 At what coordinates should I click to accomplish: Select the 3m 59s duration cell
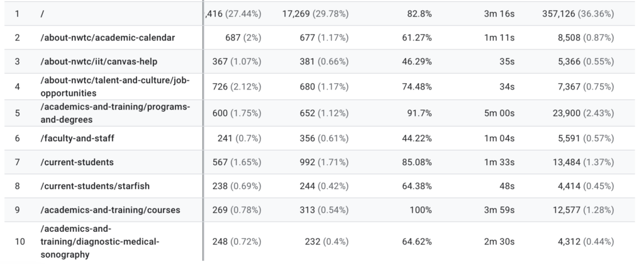point(501,210)
